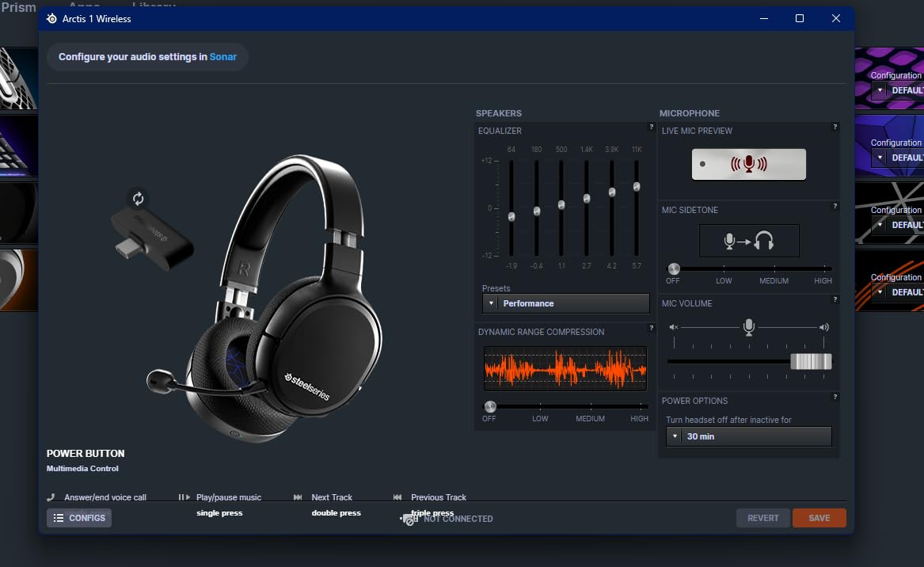The width and height of the screenshot is (924, 567).
Task: Click the microphone icon in Mic Volume
Action: tap(749, 326)
